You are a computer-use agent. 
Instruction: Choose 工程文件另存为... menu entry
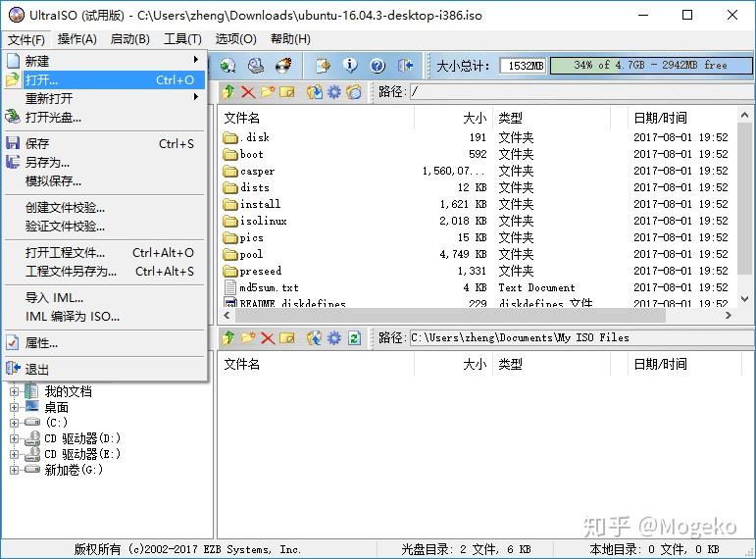105,272
